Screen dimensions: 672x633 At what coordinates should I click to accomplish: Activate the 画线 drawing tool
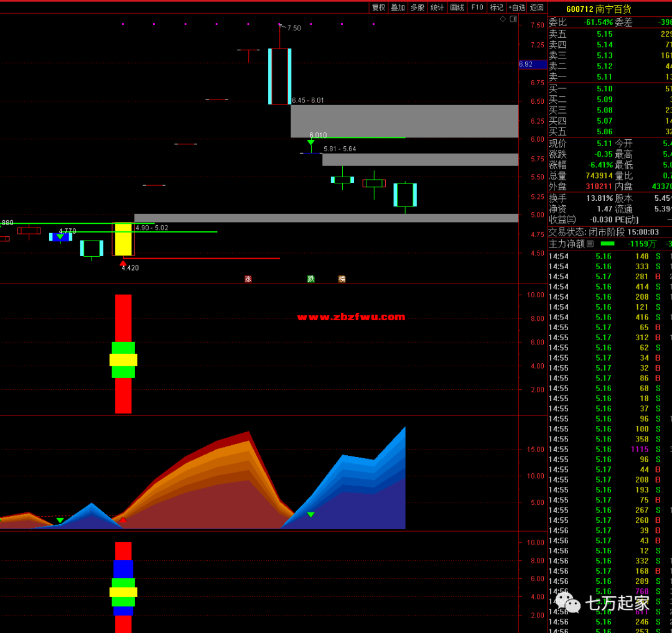coord(457,7)
